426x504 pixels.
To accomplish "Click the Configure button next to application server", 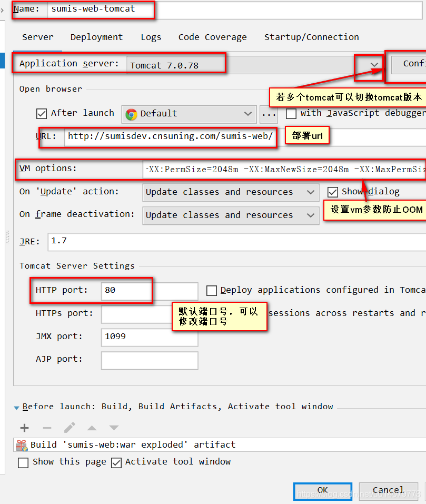I will pyautogui.click(x=409, y=65).
